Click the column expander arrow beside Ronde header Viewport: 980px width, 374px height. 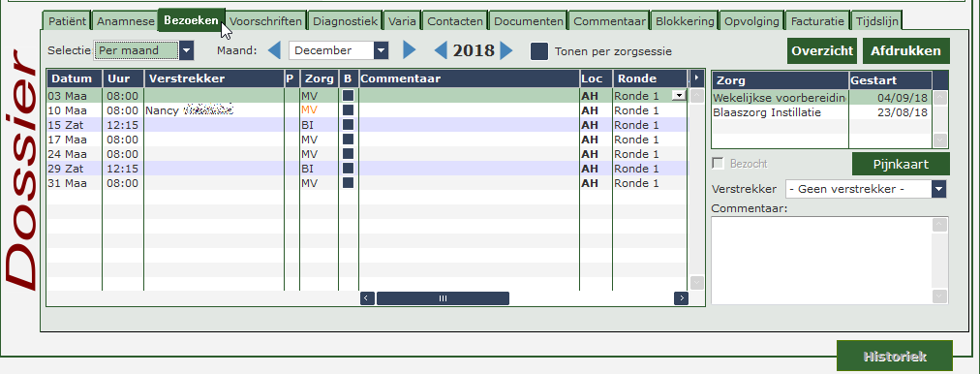pyautogui.click(x=697, y=78)
